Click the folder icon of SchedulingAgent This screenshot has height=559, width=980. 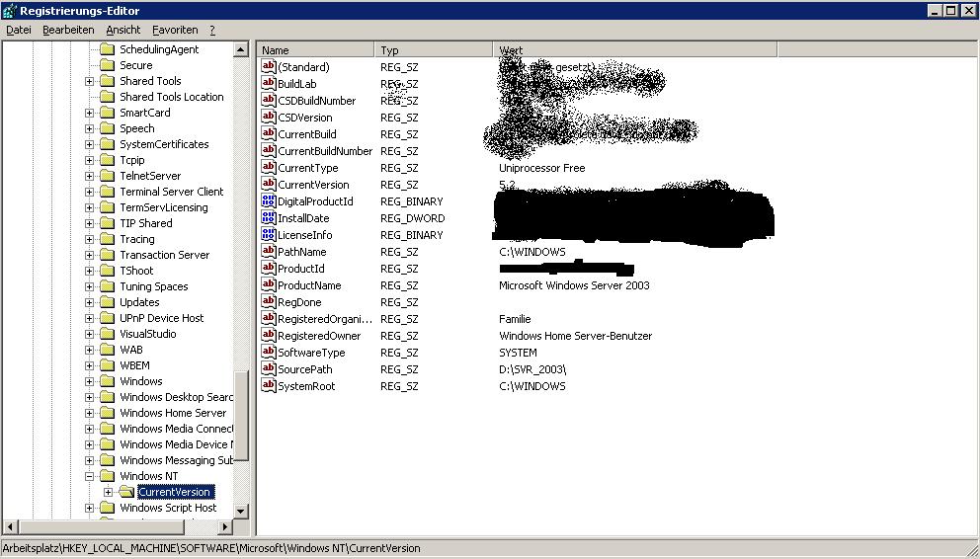(108, 49)
